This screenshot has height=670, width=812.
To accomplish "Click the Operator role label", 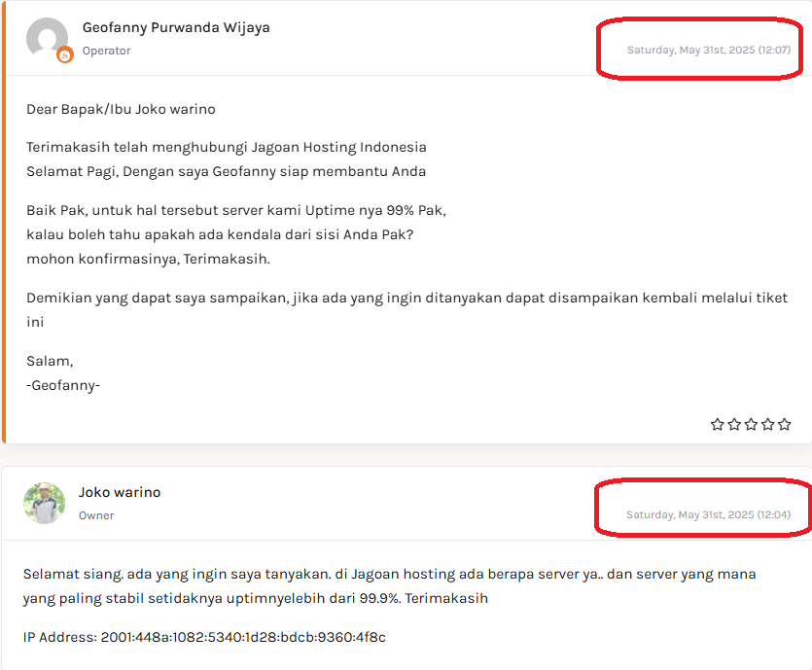I will coord(106,51).
